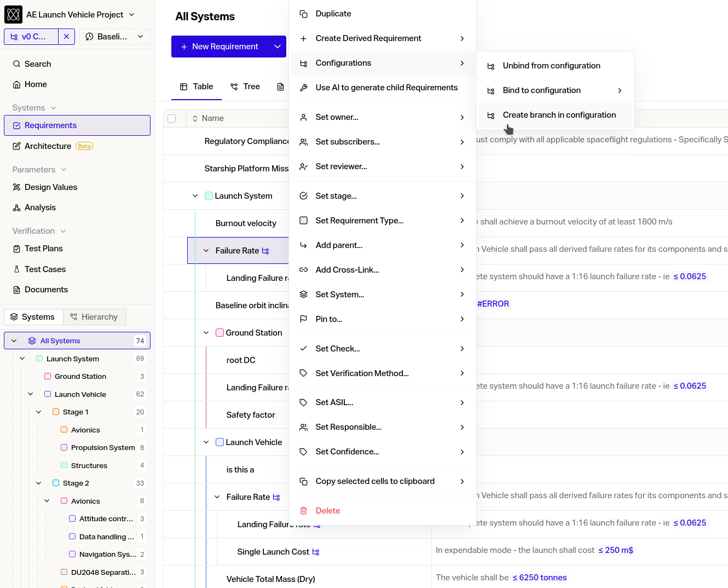Collapse Launch Vehicle in the systems tree
The height and width of the screenshot is (588, 728).
click(x=31, y=394)
